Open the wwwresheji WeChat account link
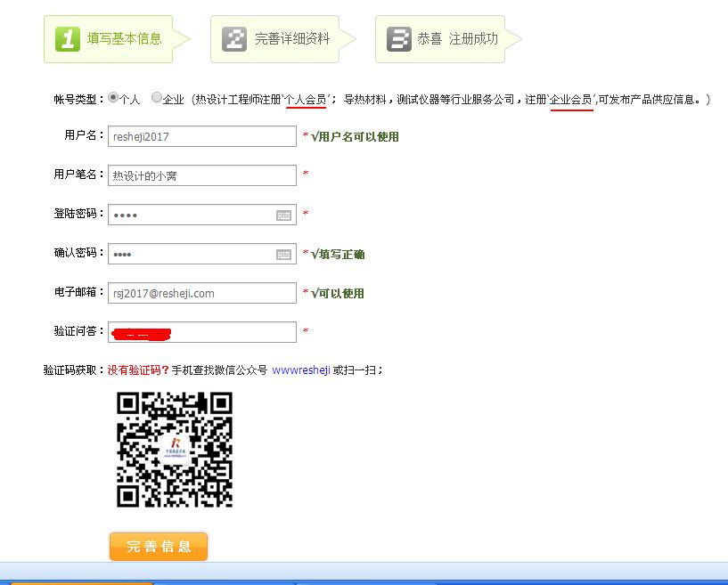This screenshot has width=728, height=585. point(301,370)
